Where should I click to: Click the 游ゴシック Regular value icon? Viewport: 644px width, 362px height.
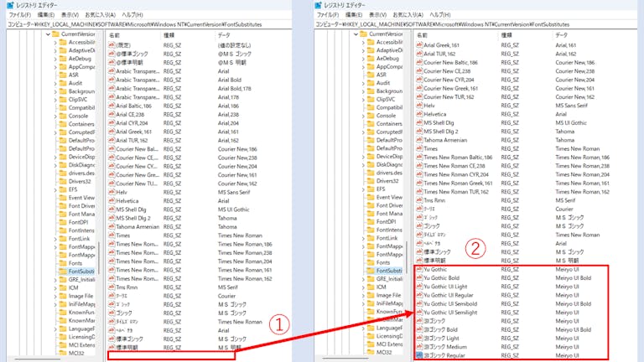click(x=419, y=355)
